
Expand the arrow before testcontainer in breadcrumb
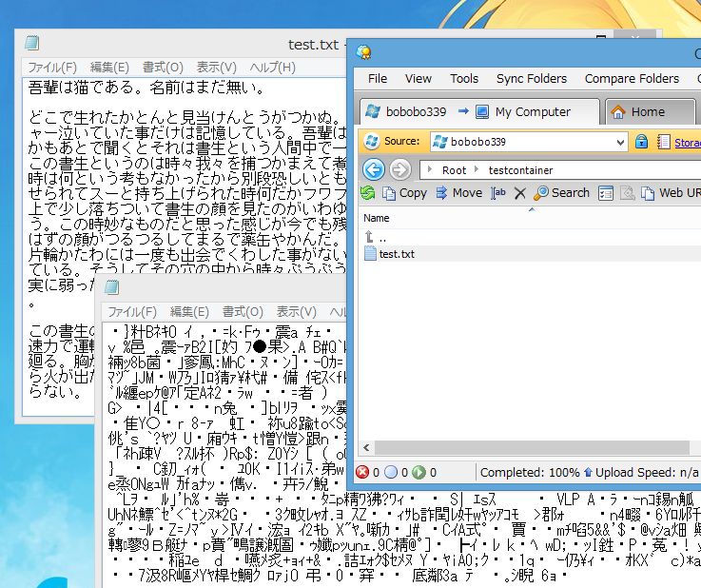click(477, 169)
